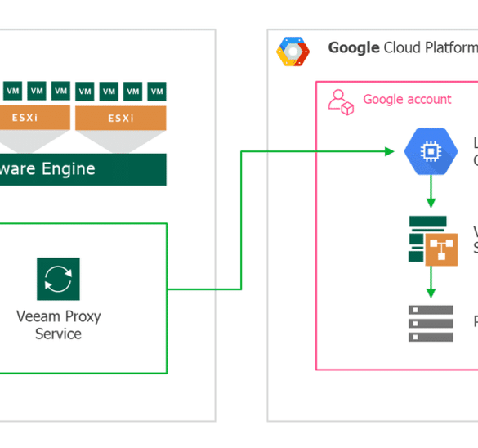Click the dark green 'ware Engine' bar
The height and width of the screenshot is (448, 478).
pyautogui.click(x=83, y=169)
